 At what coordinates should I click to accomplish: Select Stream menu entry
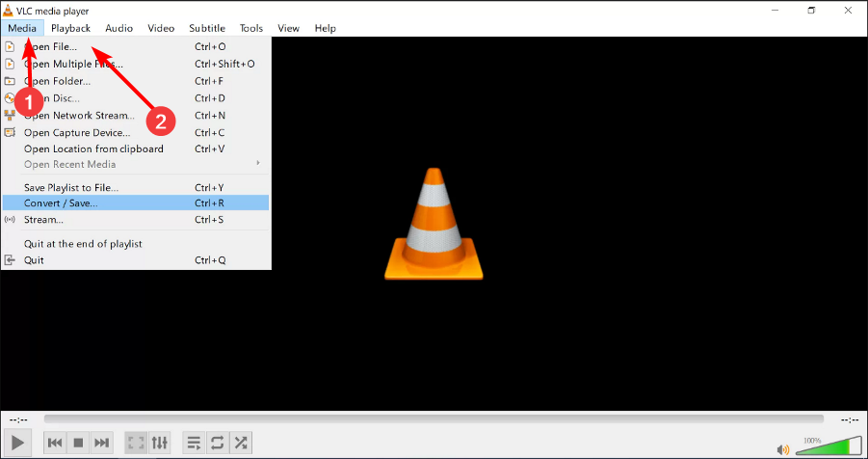136,220
